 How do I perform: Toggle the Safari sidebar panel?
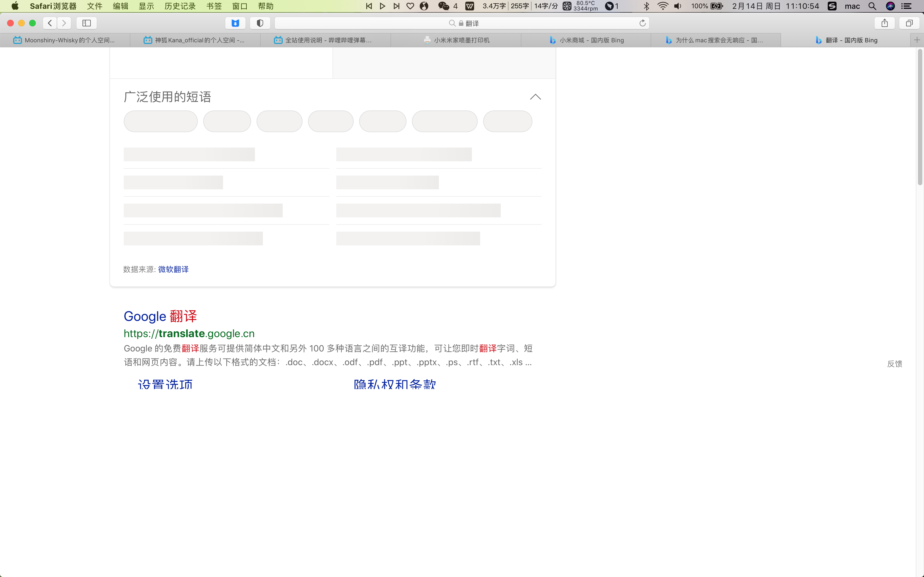(x=87, y=23)
